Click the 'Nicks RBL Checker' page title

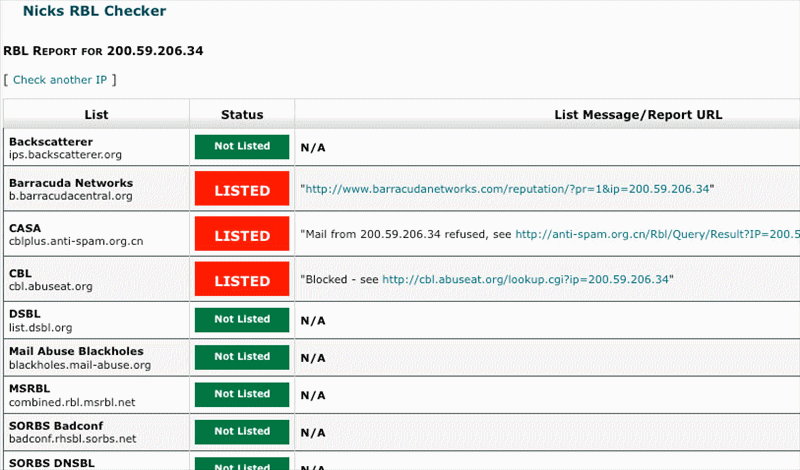coord(95,12)
